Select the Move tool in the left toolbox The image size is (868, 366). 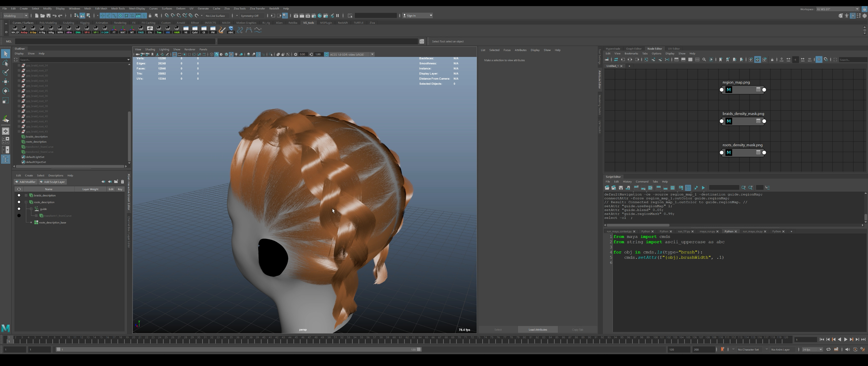(x=5, y=81)
